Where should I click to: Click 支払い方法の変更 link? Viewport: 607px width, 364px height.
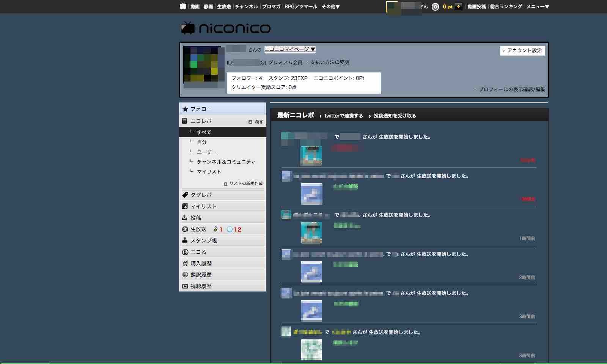(330, 62)
